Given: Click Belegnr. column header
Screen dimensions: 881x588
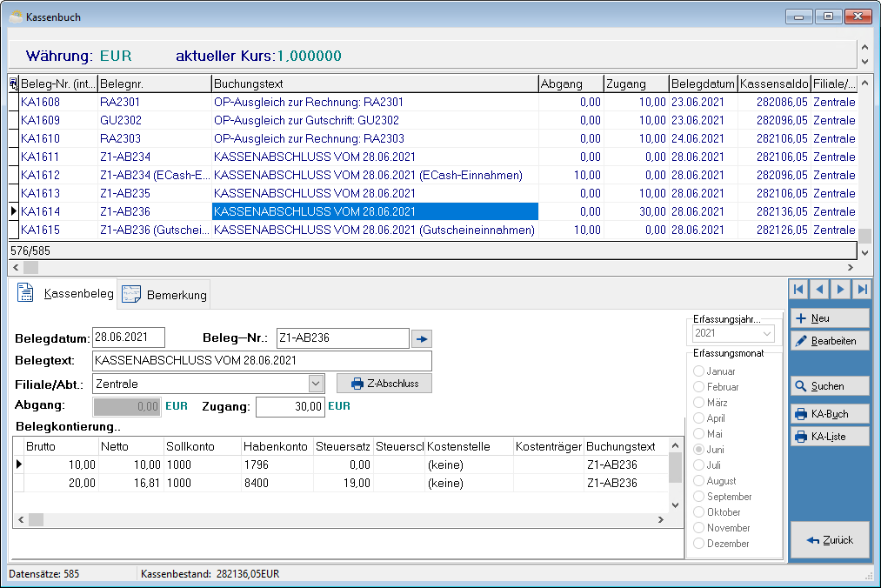Looking at the screenshot, I should [155, 84].
